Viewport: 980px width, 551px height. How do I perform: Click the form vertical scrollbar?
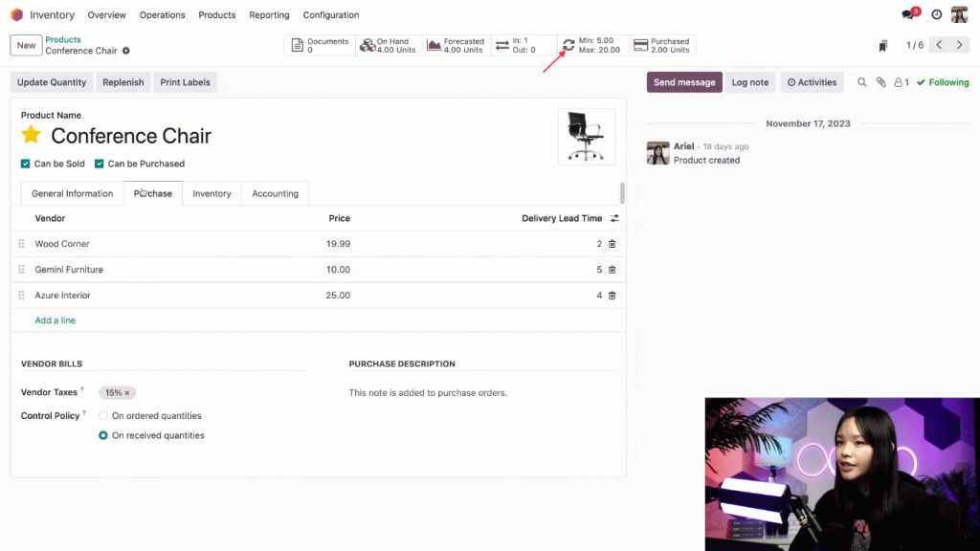[622, 193]
